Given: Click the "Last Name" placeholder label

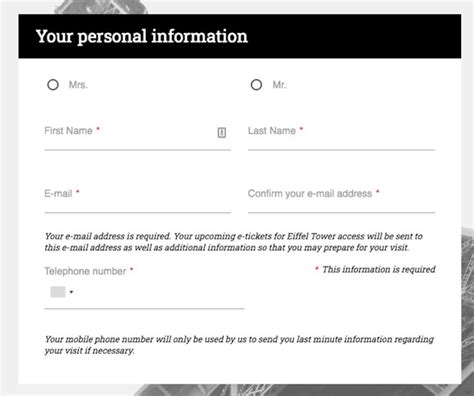Looking at the screenshot, I should tap(272, 131).
